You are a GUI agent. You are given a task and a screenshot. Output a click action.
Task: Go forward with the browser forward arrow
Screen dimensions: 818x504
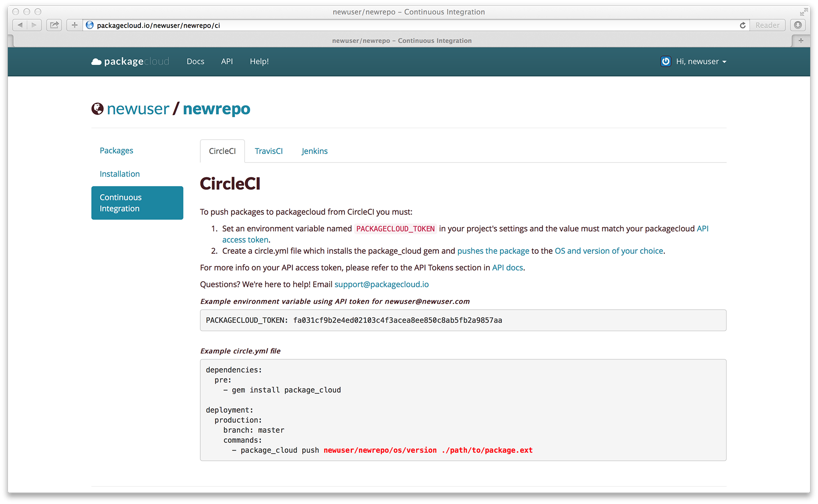coord(34,25)
